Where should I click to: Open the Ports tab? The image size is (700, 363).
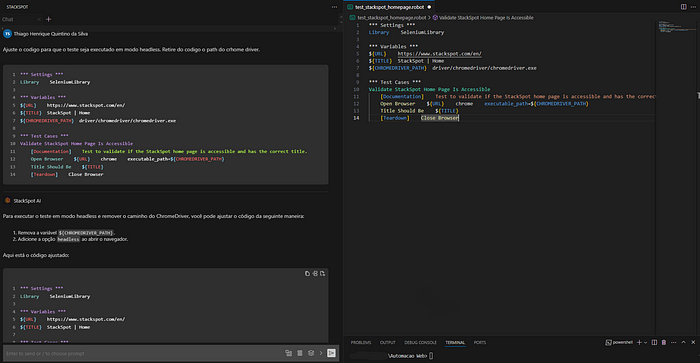tap(479, 342)
